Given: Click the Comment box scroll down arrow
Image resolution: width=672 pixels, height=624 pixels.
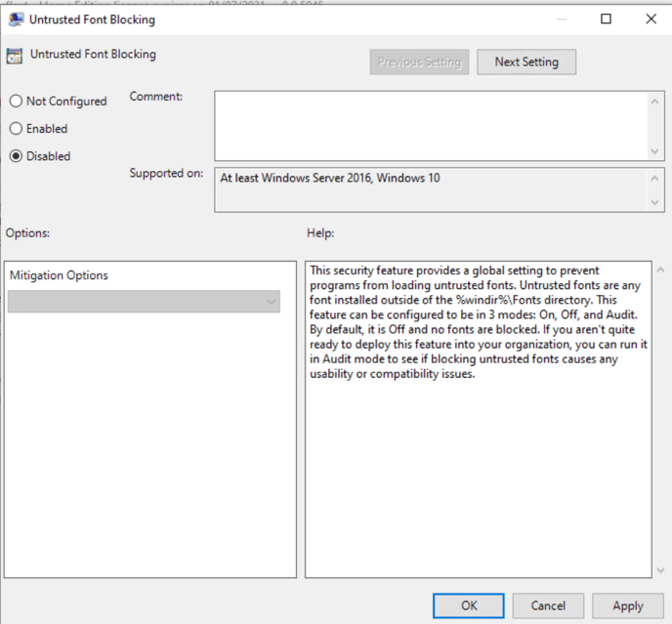Looking at the screenshot, I should (x=655, y=151).
